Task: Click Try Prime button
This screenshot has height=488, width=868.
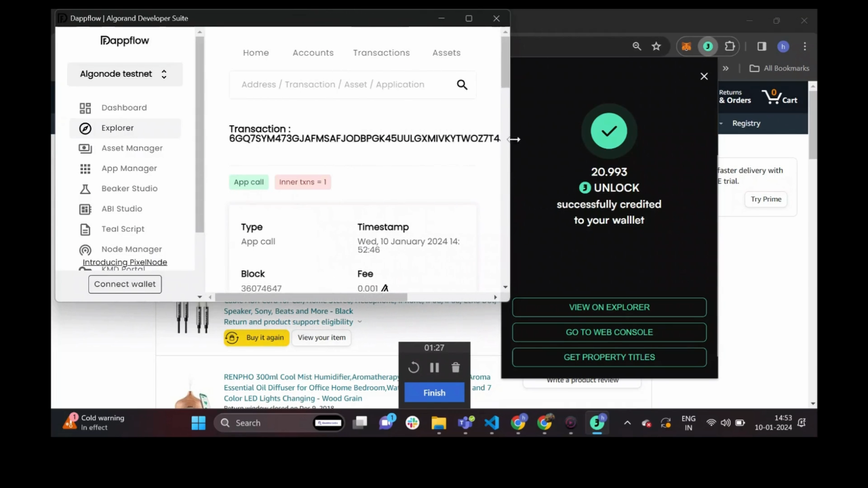Action: click(766, 199)
